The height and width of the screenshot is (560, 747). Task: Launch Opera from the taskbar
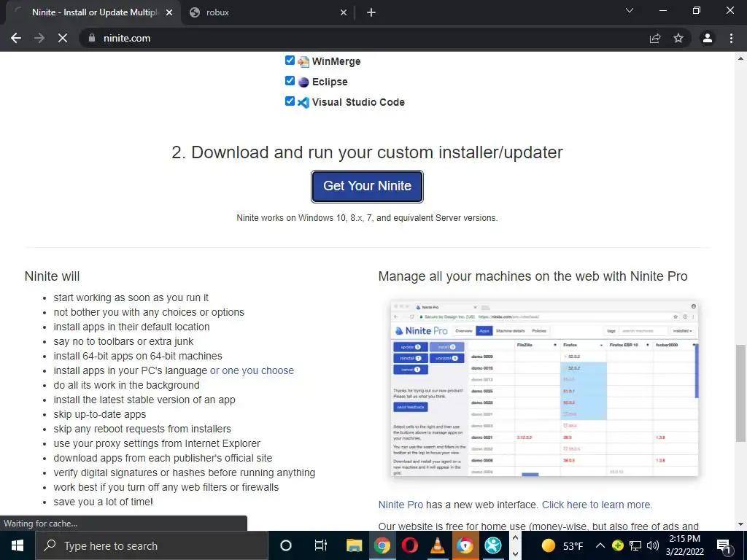tap(410, 545)
